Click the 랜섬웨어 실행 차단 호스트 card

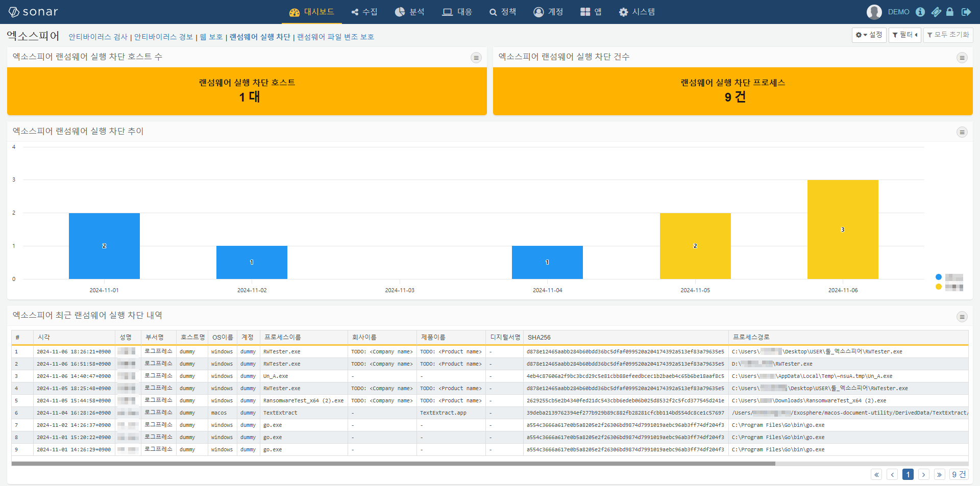(247, 91)
